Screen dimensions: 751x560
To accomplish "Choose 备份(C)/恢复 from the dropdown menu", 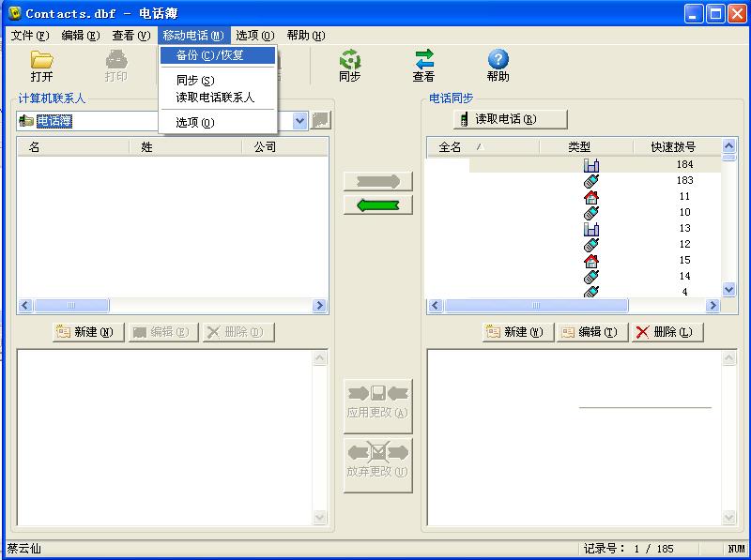I will [218, 55].
